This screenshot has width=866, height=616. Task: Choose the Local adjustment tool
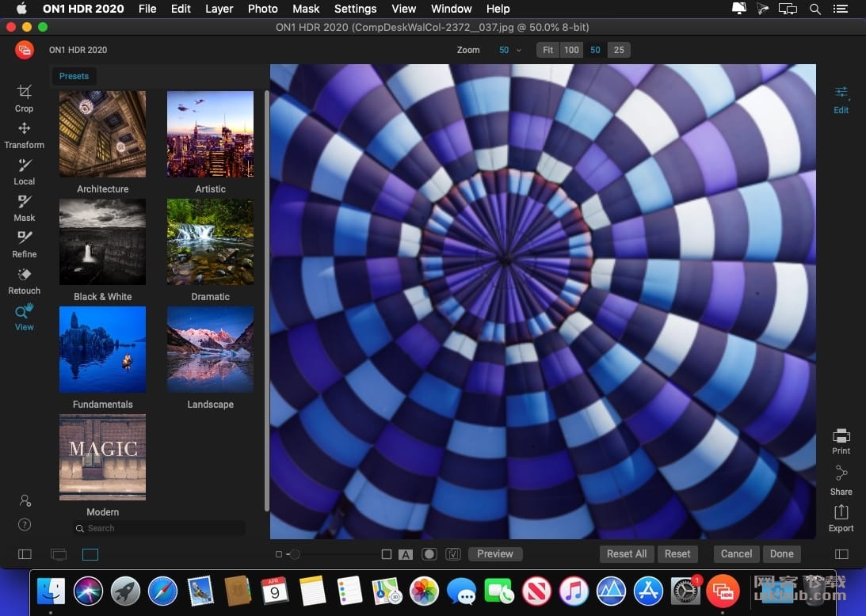click(x=24, y=172)
